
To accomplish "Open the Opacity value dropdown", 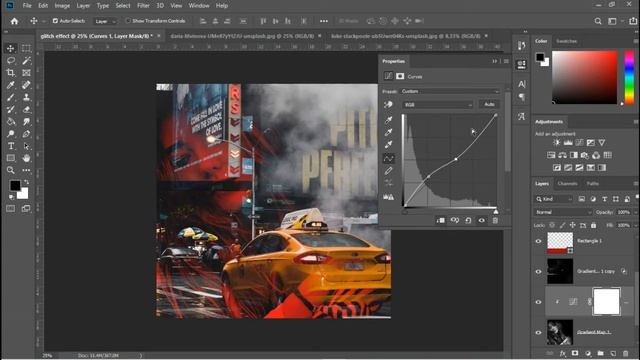I will click(x=636, y=212).
